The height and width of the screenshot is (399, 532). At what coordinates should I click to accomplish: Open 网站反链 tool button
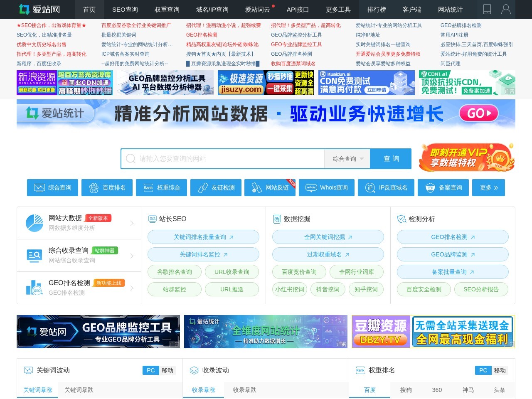coord(270,187)
